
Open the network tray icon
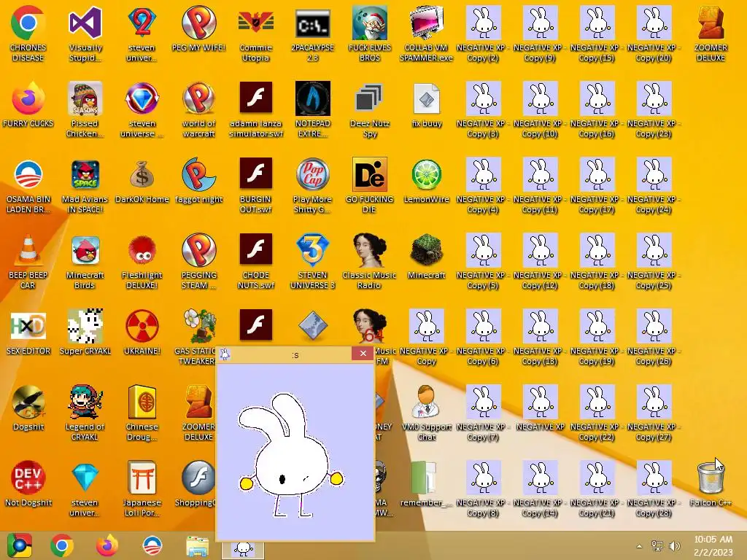tap(657, 545)
